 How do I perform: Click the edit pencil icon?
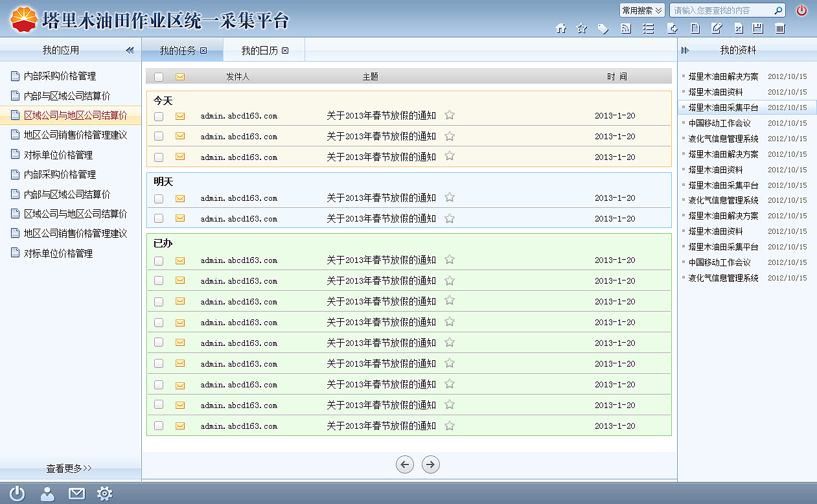click(x=717, y=29)
